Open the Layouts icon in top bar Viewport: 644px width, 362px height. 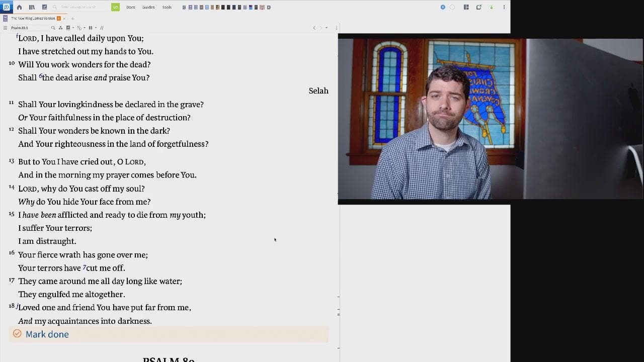coord(466,7)
